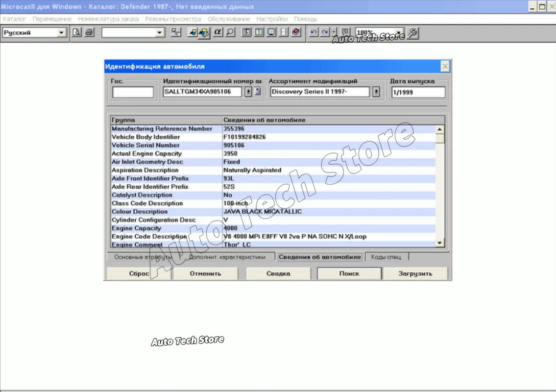556x392 pixels.
Task: Click the red book toolbar icon
Action: (296, 32)
